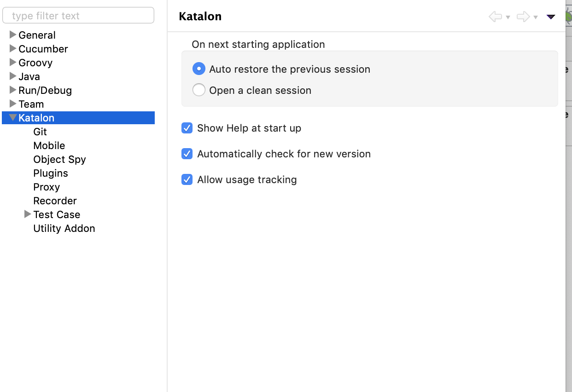This screenshot has width=572, height=392.
Task: Disable Automatically check for new version
Action: click(x=187, y=154)
